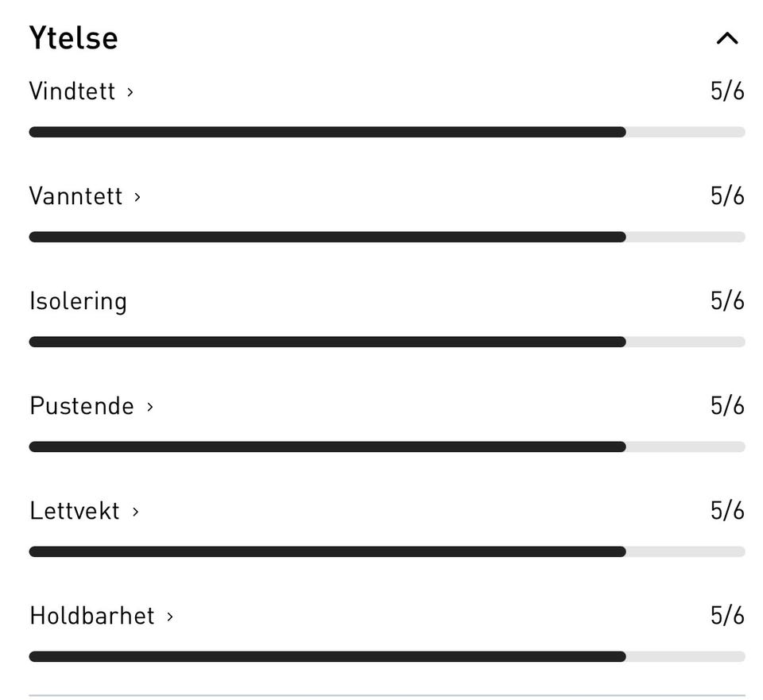This screenshot has width=763, height=700.
Task: Click the chevron next to Lettvekt
Action: (x=136, y=512)
